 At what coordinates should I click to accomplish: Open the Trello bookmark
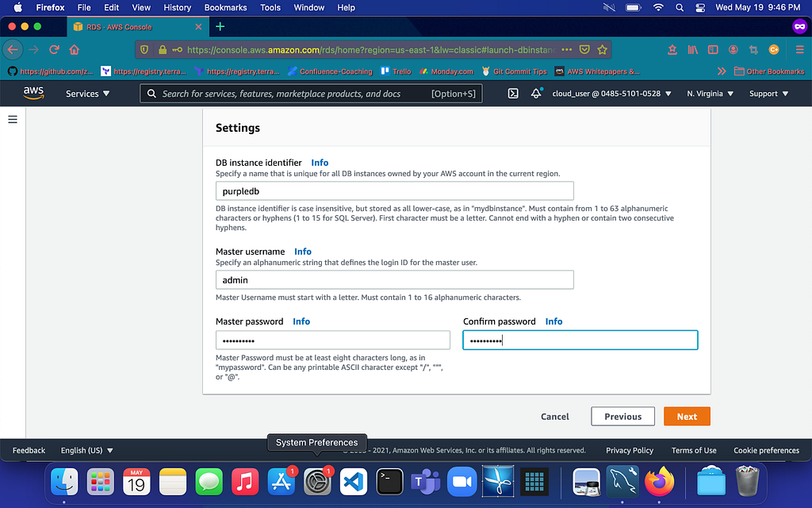point(396,71)
